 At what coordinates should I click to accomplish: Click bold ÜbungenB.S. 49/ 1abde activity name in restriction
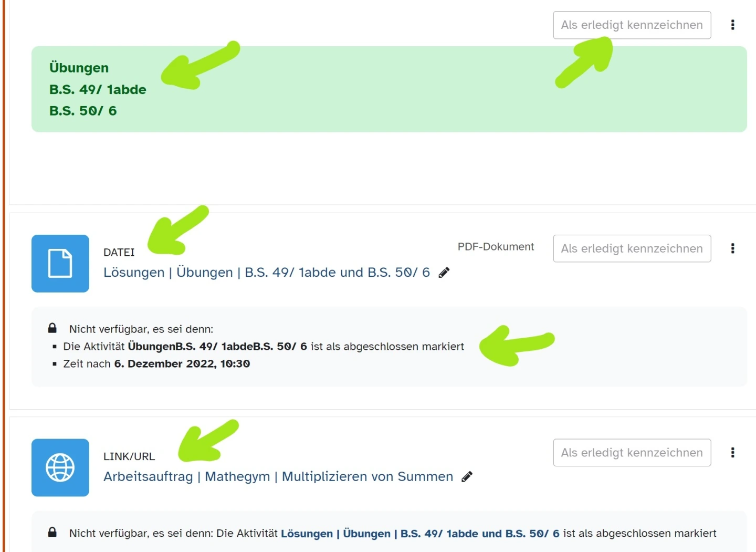click(x=217, y=347)
